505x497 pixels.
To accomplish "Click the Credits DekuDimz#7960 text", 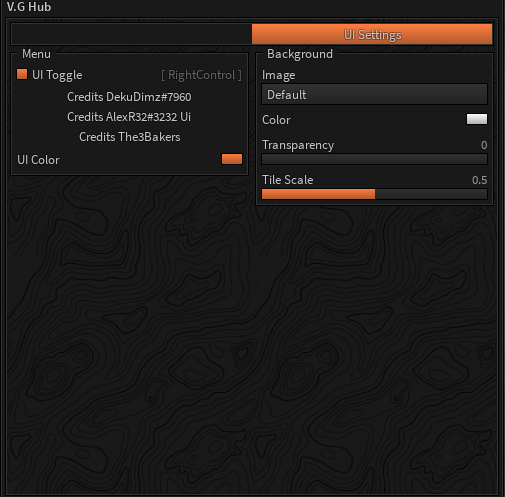I will click(129, 97).
